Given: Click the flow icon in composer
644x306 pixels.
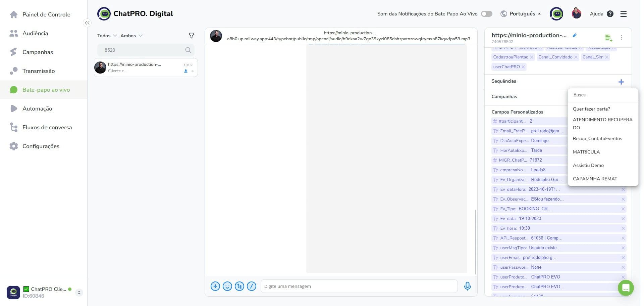Looking at the screenshot, I should tap(239, 286).
